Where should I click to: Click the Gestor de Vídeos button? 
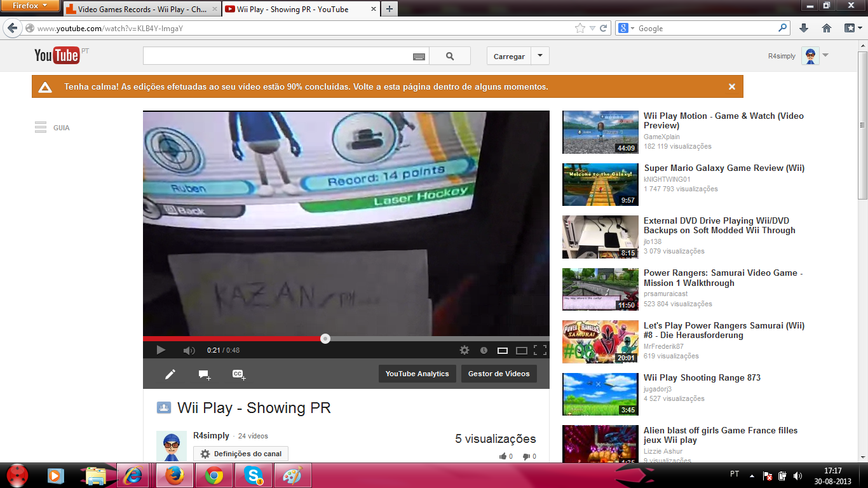pyautogui.click(x=499, y=374)
